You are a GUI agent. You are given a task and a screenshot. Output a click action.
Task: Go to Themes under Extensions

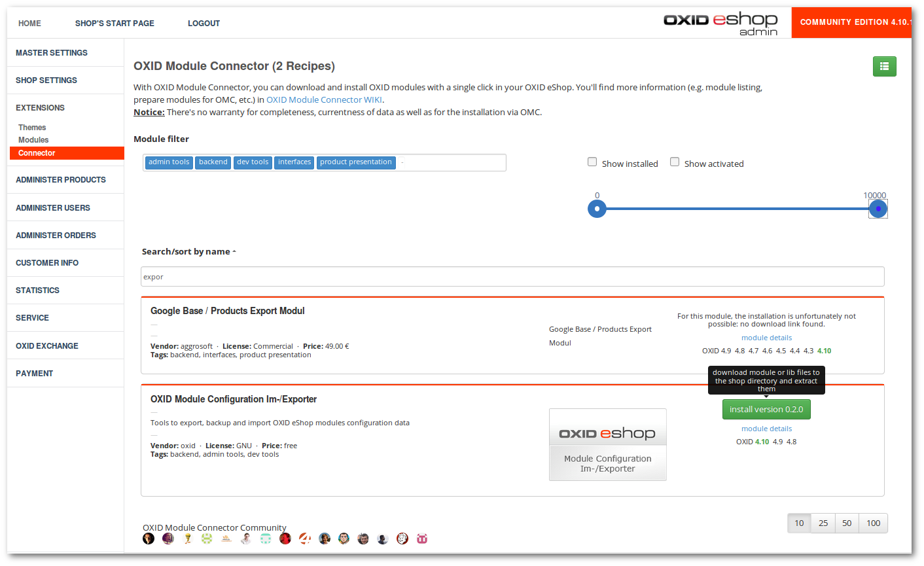pos(32,128)
